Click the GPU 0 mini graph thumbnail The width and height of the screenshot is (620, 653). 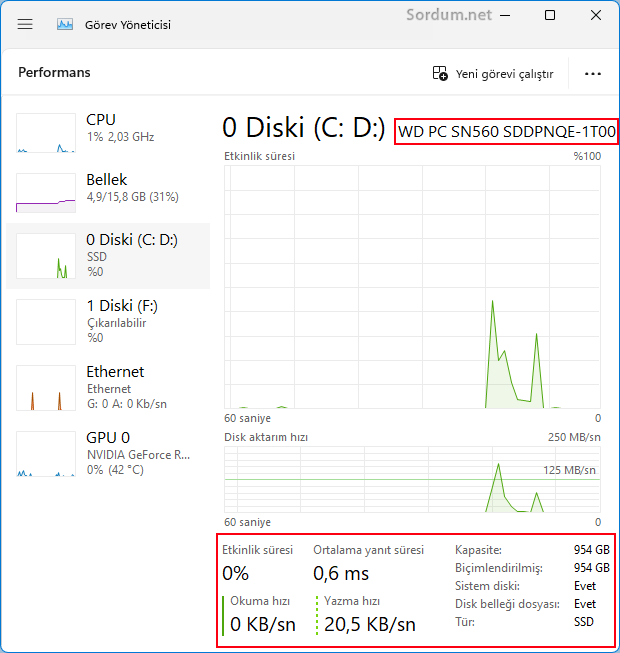point(46,454)
